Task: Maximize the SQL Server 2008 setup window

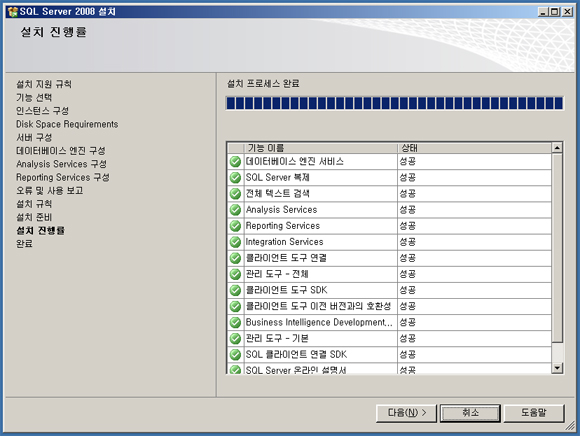Action: tap(555, 12)
